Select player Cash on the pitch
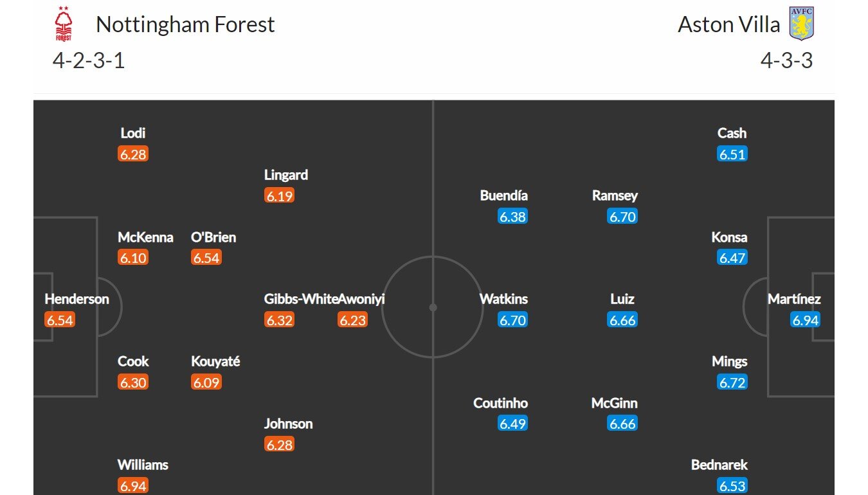Viewport: 868px width, 495px height. [732, 133]
